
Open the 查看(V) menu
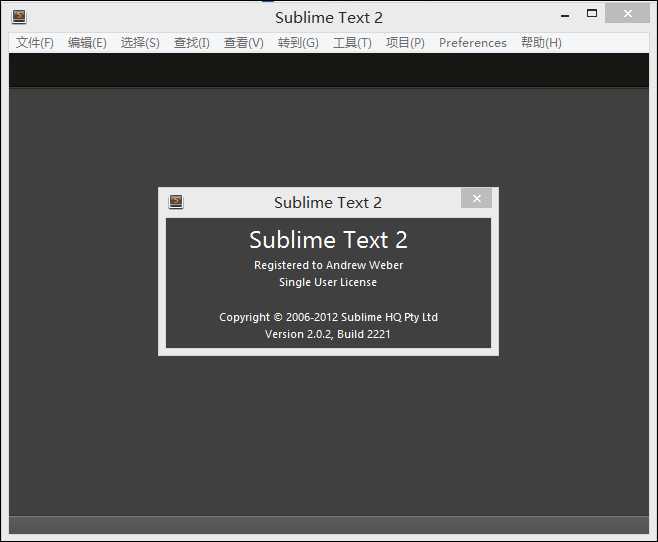point(244,43)
